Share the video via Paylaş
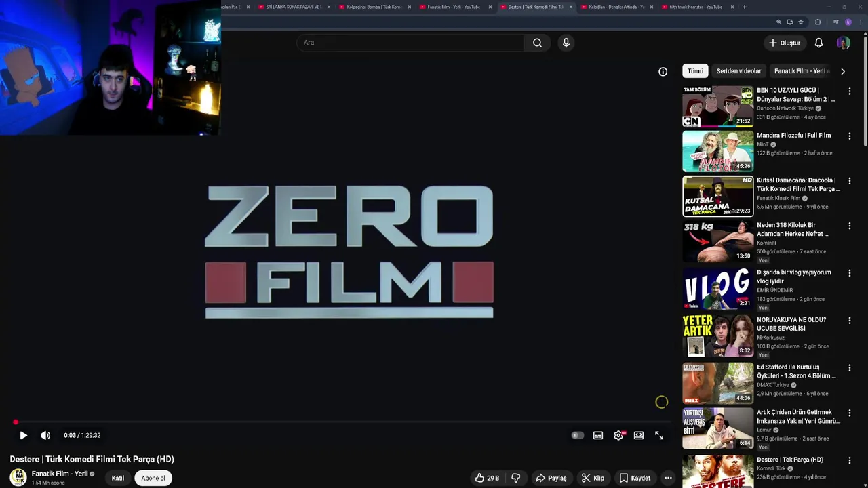This screenshot has width=868, height=488. (551, 478)
